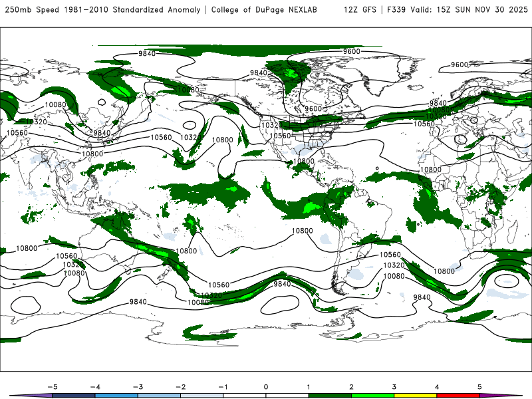Image resolution: width=532 pixels, height=399 pixels.
Task: Click the bright green anomaly patch over Colombia
Action: click(339, 195)
